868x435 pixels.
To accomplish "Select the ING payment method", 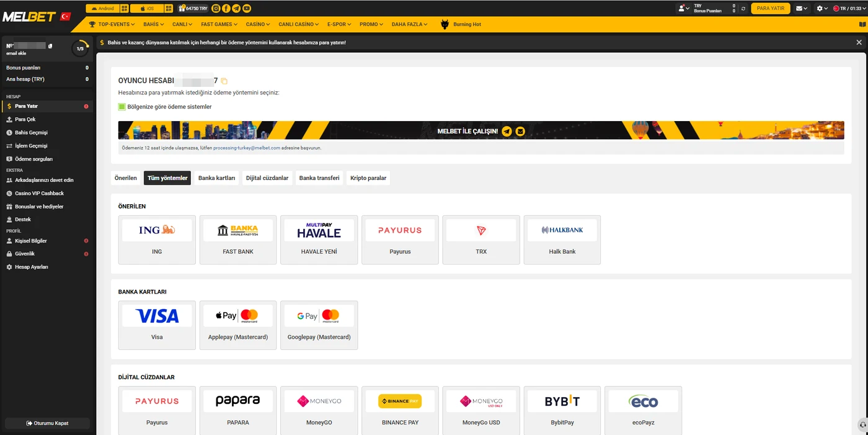I will (157, 240).
